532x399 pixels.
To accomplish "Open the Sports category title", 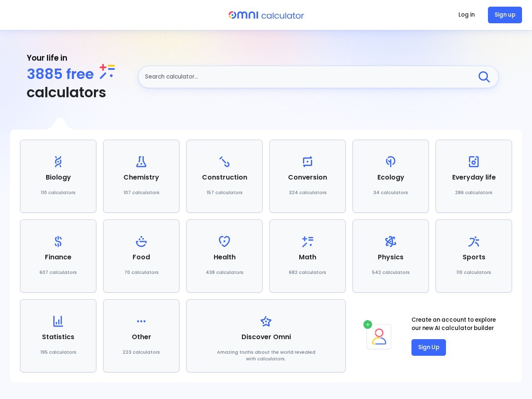I will [x=474, y=257].
